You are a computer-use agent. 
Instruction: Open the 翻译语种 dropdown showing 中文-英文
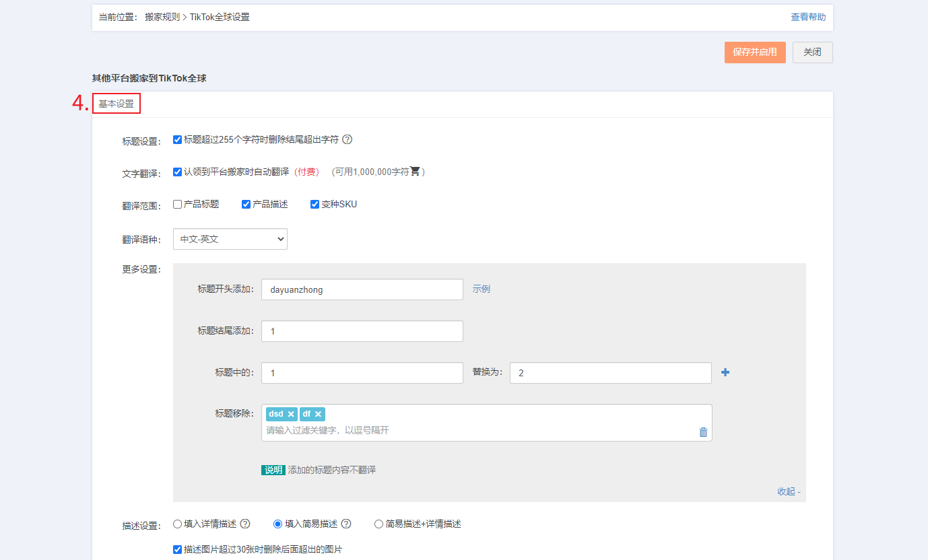tap(230, 239)
